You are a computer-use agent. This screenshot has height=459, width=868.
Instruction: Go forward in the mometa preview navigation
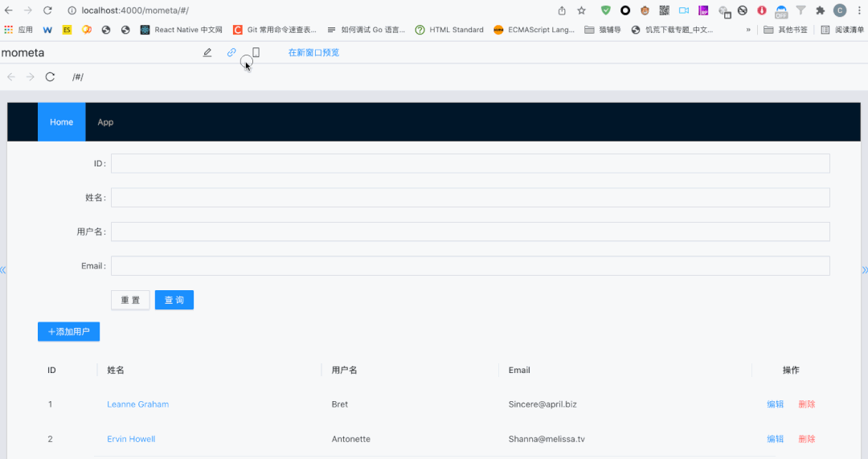point(31,77)
